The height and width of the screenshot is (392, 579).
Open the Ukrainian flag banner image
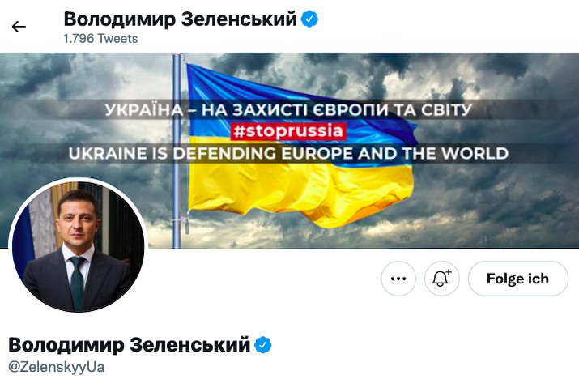click(x=290, y=151)
